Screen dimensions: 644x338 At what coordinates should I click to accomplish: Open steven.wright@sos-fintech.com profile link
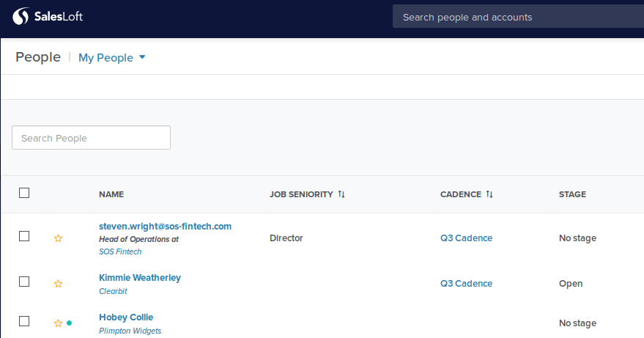[x=165, y=227]
